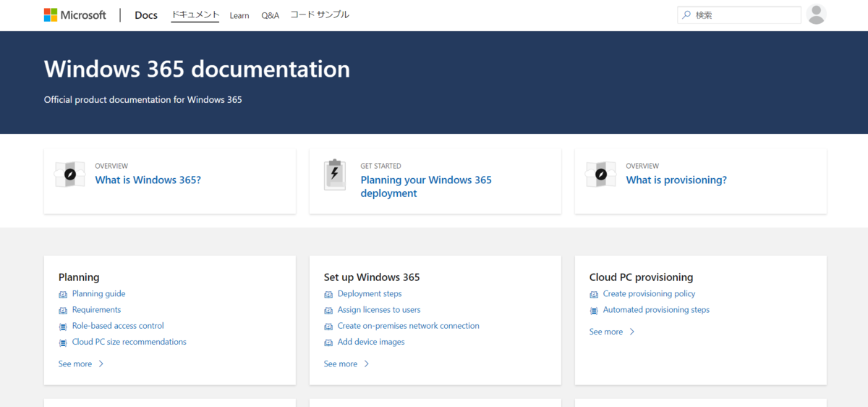Click icon beside Assign licenses to users
The width and height of the screenshot is (868, 407).
328,310
